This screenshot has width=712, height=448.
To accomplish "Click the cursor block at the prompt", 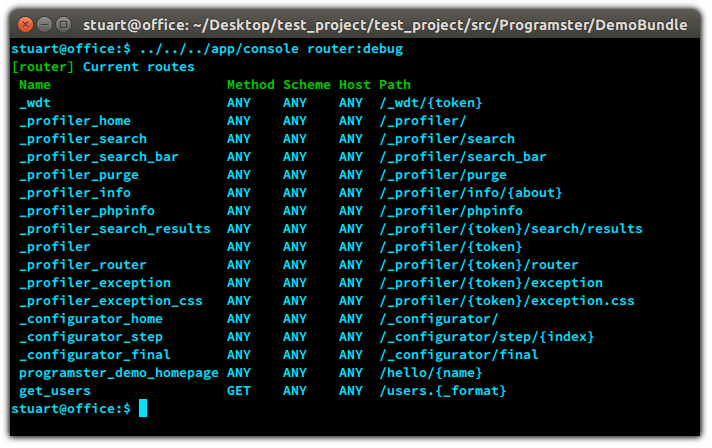I will pyautogui.click(x=143, y=408).
